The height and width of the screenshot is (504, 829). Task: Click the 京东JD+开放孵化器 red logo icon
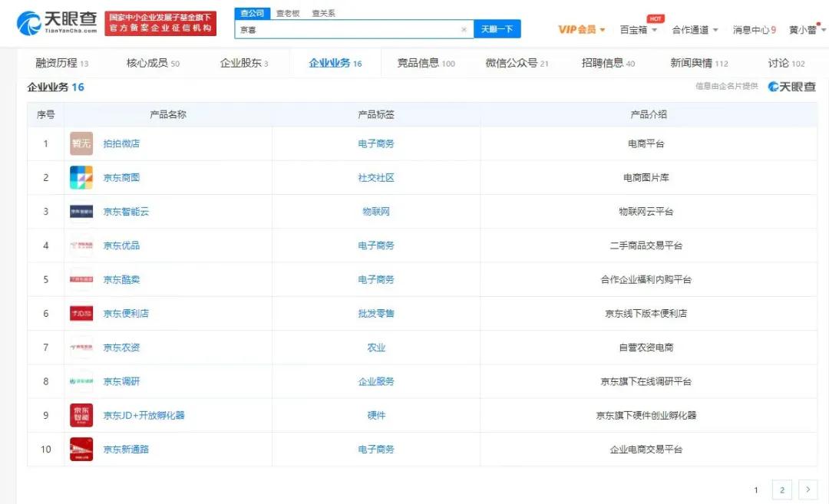point(81,415)
